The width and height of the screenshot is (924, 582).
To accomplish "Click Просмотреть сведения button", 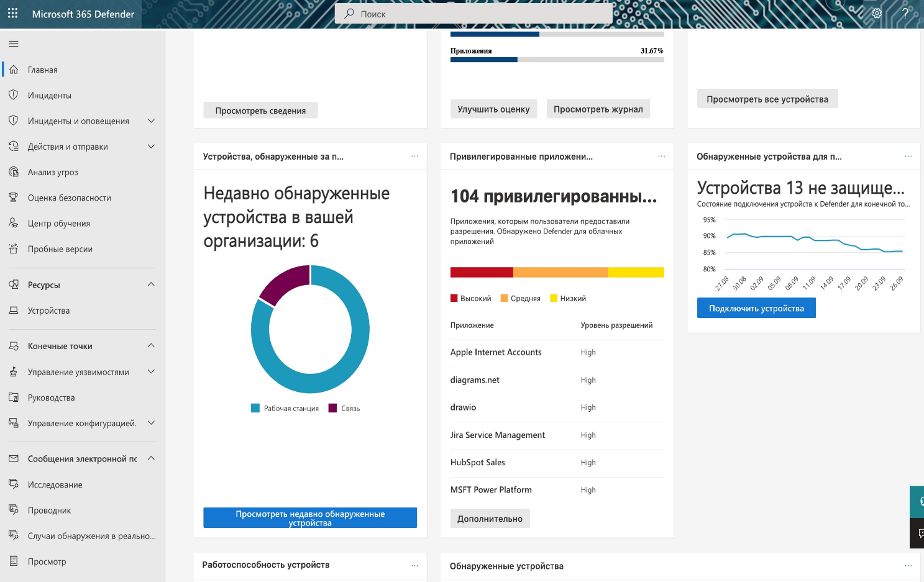I will (260, 111).
